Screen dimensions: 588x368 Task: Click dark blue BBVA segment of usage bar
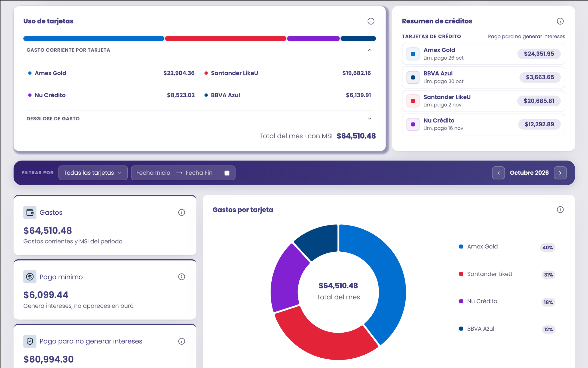(x=358, y=39)
